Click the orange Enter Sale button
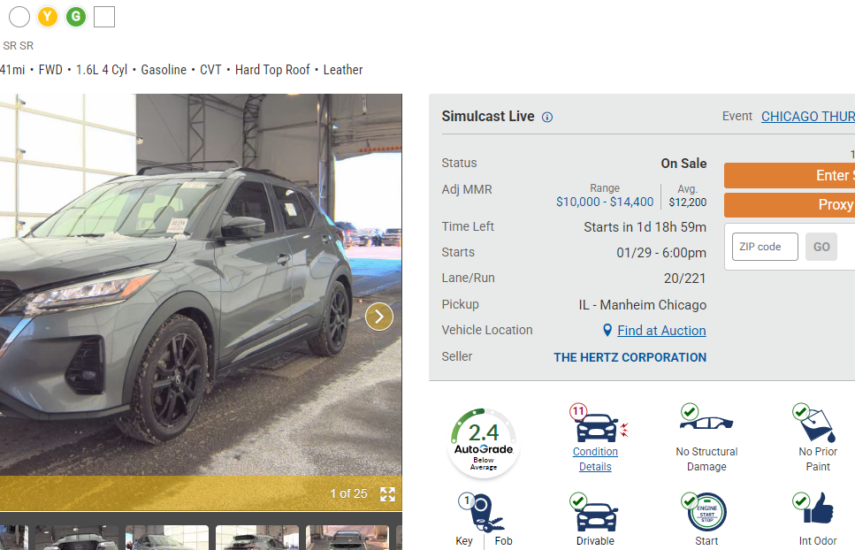Screen dimensions: 855x550 [x=790, y=176]
